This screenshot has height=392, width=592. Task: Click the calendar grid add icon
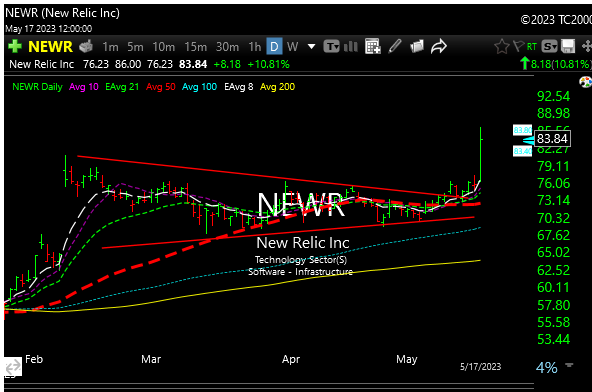click(373, 46)
